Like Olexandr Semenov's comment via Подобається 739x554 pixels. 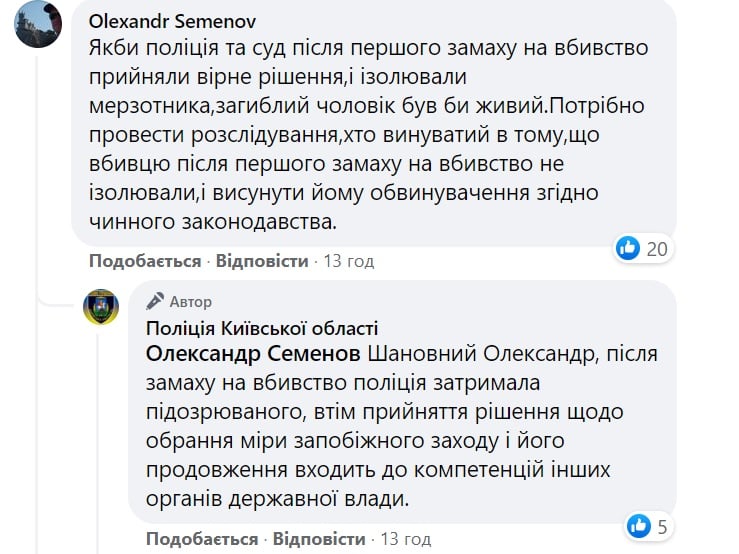145,261
